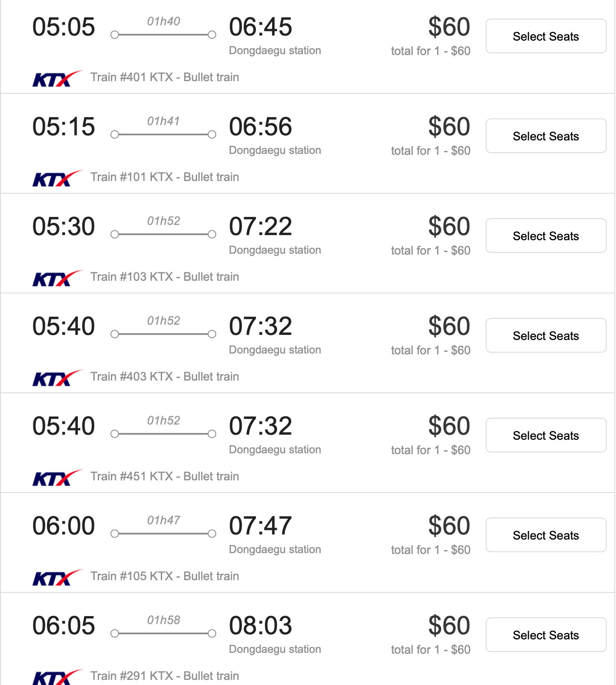The width and height of the screenshot is (616, 685).
Task: Click KTX logo for Train #291
Action: pos(57,677)
